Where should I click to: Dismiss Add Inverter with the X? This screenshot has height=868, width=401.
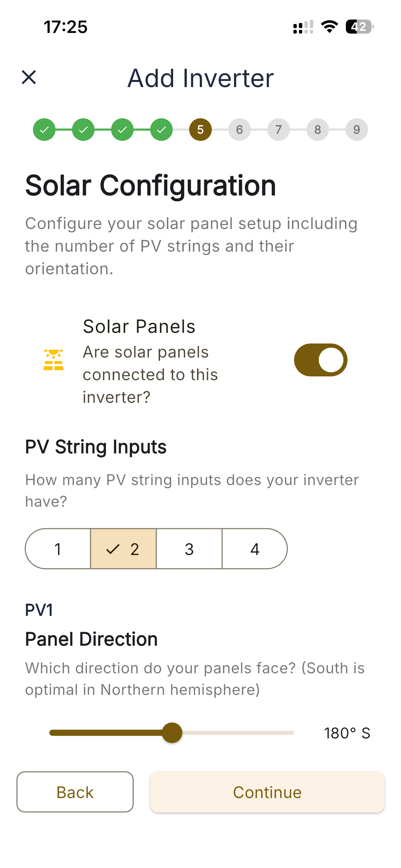tap(29, 78)
